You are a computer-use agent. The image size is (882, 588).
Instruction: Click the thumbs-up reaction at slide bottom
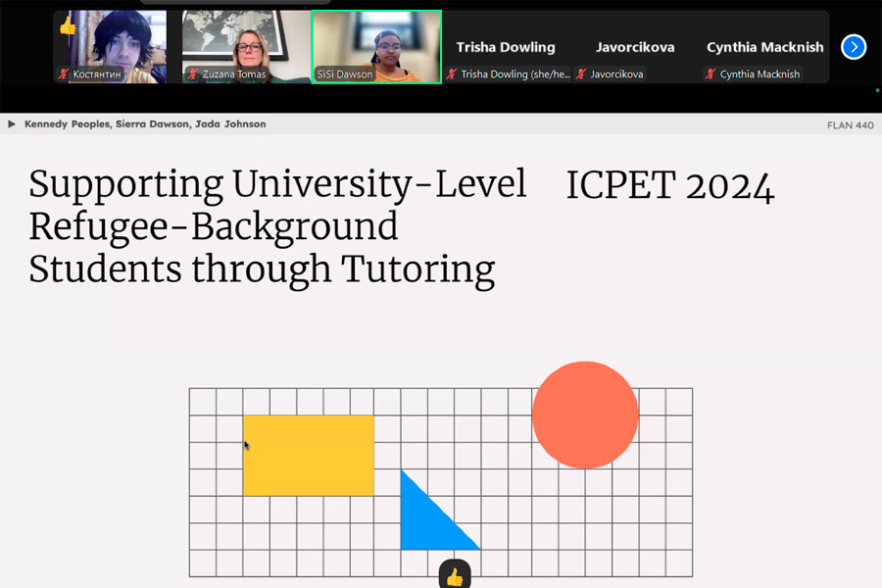(455, 574)
